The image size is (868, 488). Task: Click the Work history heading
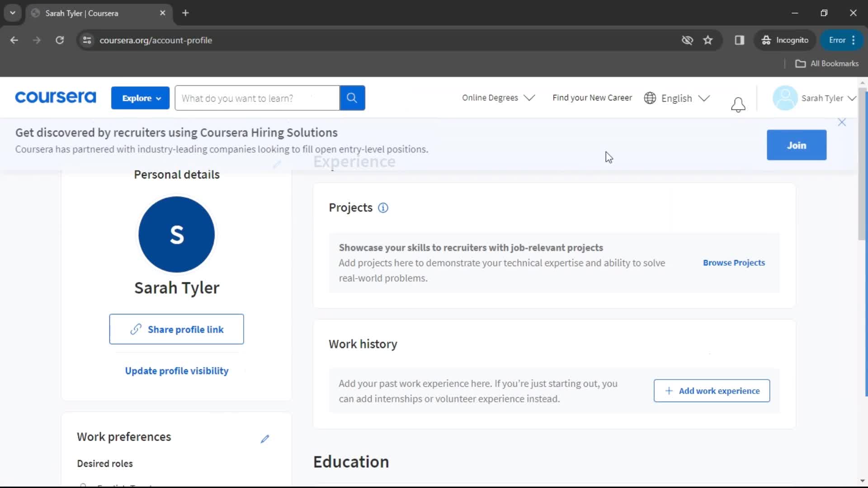(363, 344)
